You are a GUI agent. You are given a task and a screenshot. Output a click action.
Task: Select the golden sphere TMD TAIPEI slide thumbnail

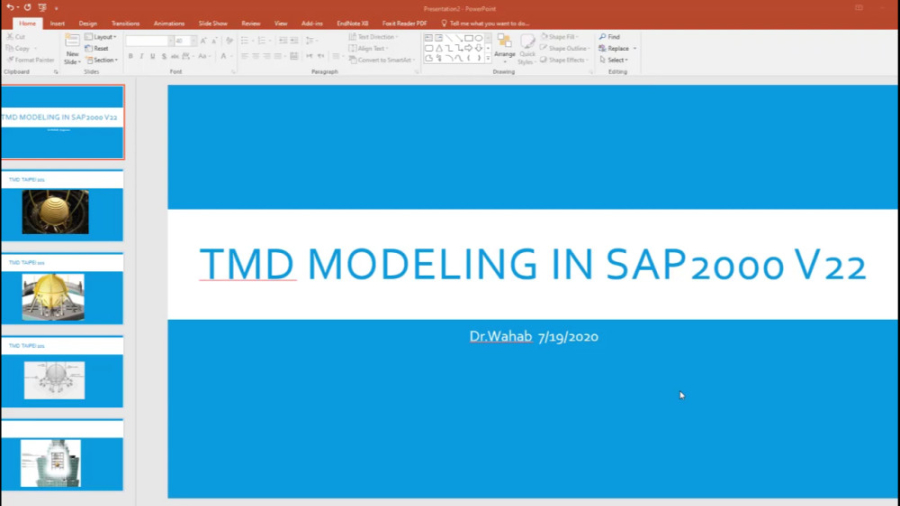coord(62,205)
